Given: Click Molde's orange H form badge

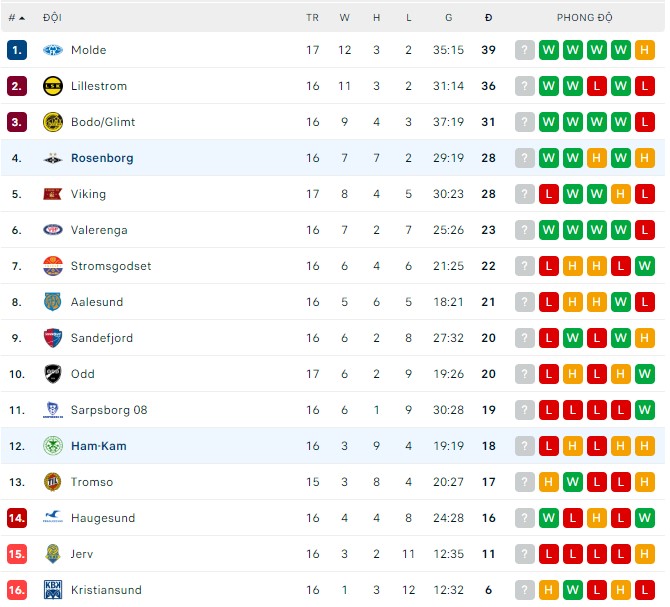Looking at the screenshot, I should point(645,50).
